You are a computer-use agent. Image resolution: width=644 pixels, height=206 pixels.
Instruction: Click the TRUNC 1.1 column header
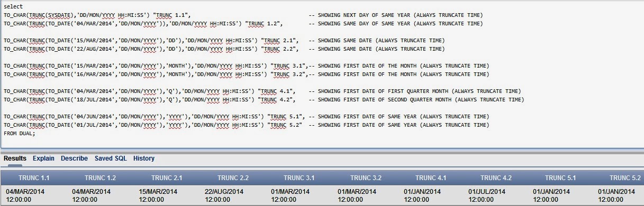(x=34, y=177)
